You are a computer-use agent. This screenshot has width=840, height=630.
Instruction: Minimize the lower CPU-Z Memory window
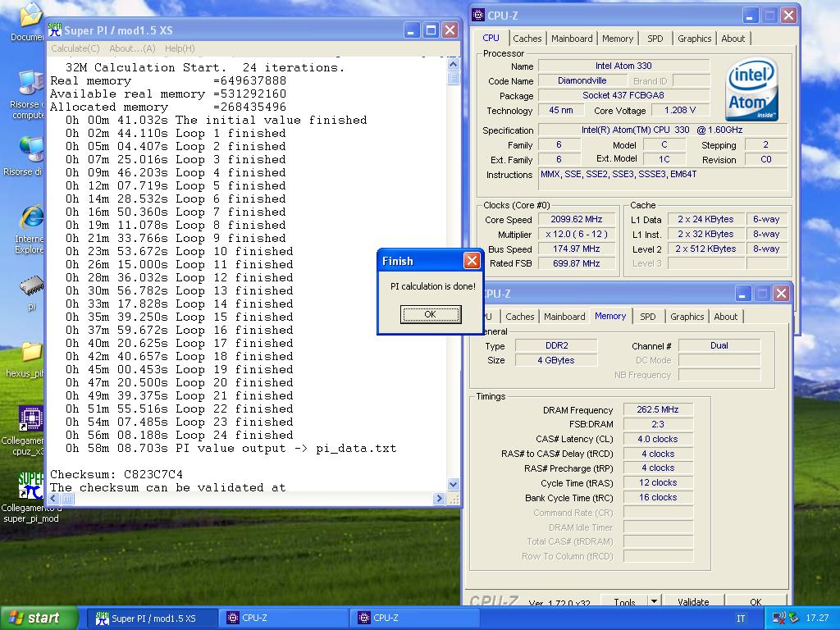(742, 293)
